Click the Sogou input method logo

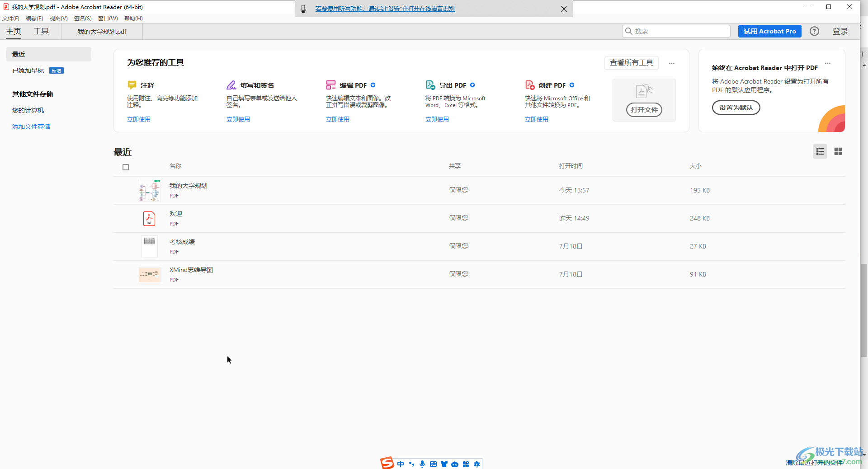coord(387,463)
